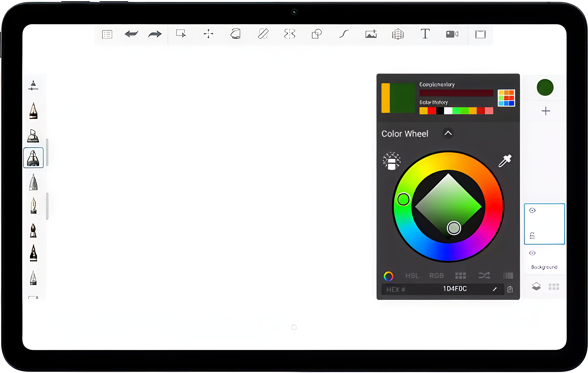Activate predictive stroke tool
Image resolution: width=588 pixels, height=373 pixels.
coord(344,34)
